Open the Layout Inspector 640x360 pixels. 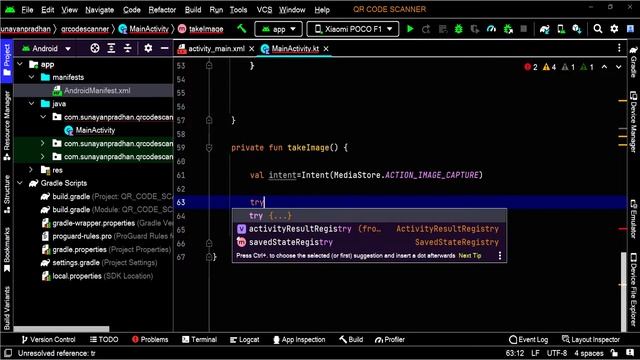pyautogui.click(x=591, y=339)
